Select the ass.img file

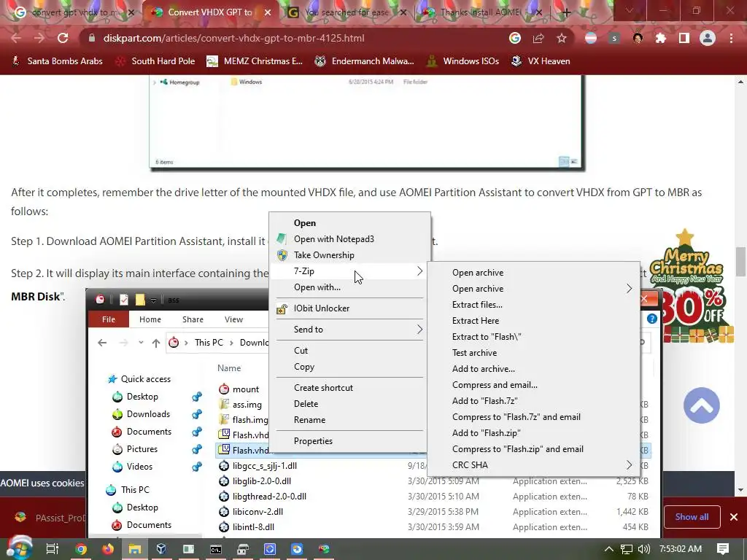(x=247, y=404)
